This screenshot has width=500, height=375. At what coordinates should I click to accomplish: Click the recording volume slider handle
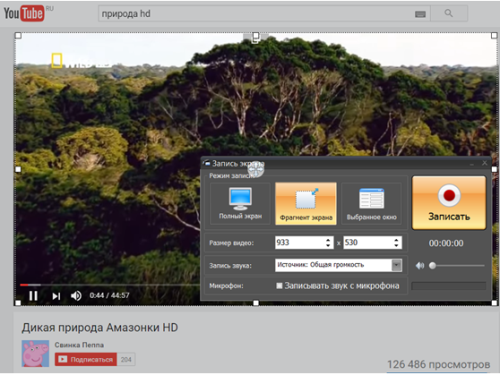[x=432, y=266]
